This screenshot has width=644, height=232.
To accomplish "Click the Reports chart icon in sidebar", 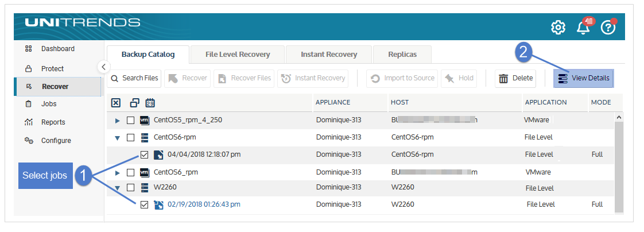I will coord(28,122).
